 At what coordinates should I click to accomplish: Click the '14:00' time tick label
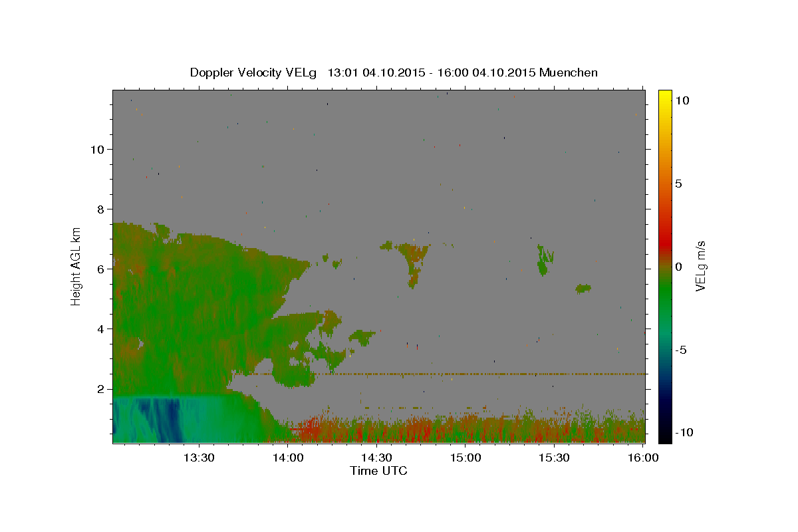(288, 458)
